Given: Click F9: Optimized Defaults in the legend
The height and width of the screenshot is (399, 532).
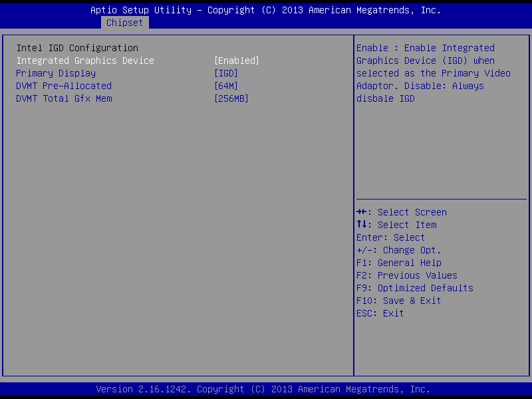Looking at the screenshot, I should (x=414, y=288).
